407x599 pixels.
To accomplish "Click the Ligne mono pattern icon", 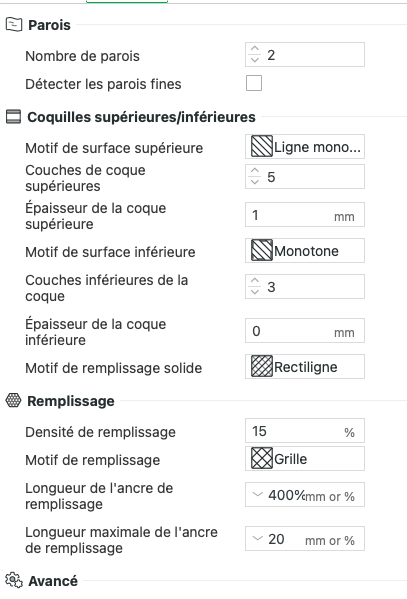I will [x=262, y=147].
